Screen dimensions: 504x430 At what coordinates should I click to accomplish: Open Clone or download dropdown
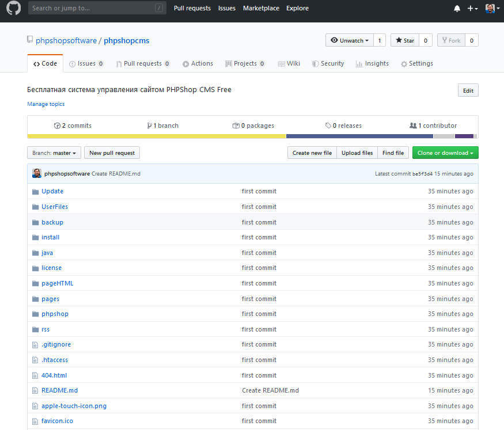click(445, 153)
